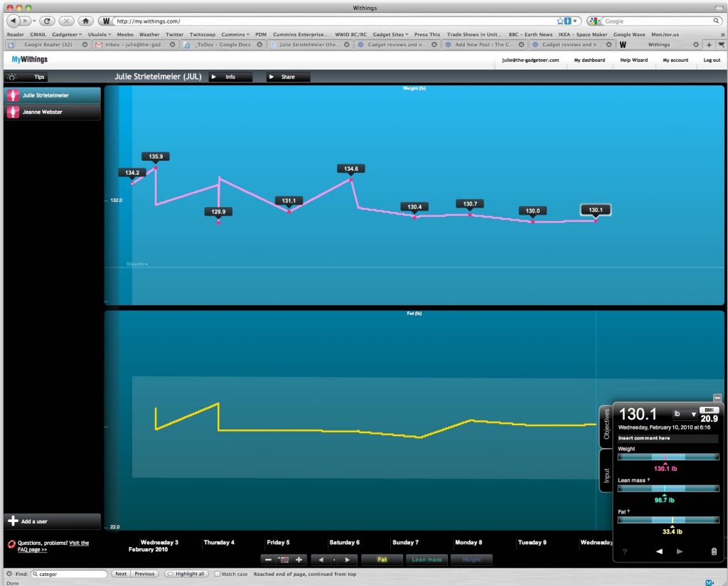
Task: Open the calendar date picker icon
Action: (x=284, y=560)
